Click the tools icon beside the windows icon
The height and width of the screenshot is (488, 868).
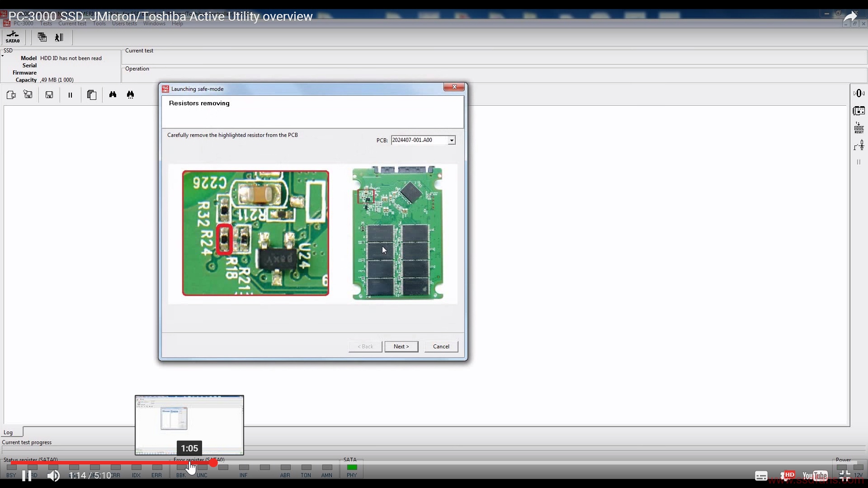coord(59,38)
